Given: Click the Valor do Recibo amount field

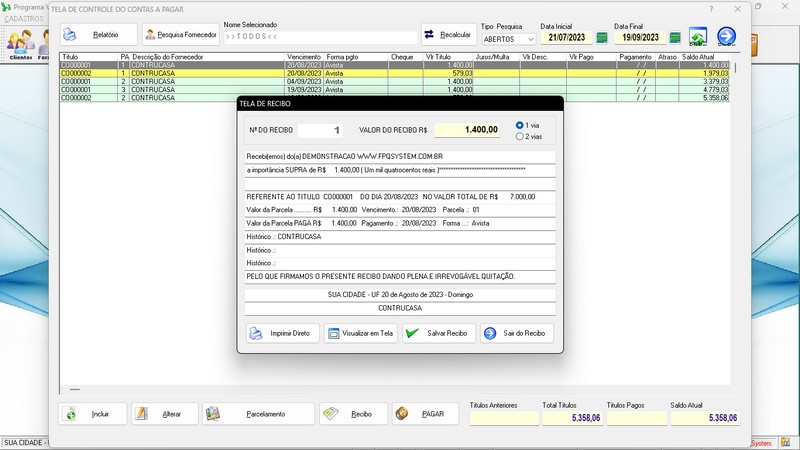Looking at the screenshot, I should [467, 130].
